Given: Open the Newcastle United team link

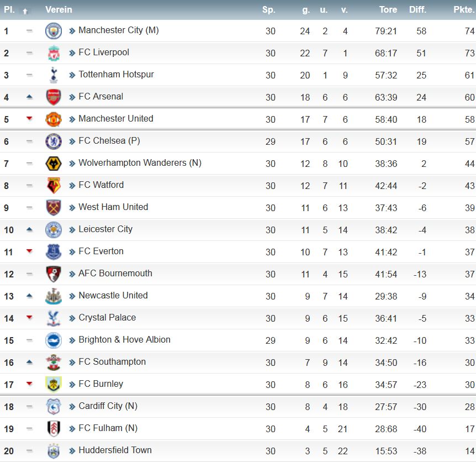Looking at the screenshot, I should [x=113, y=296].
